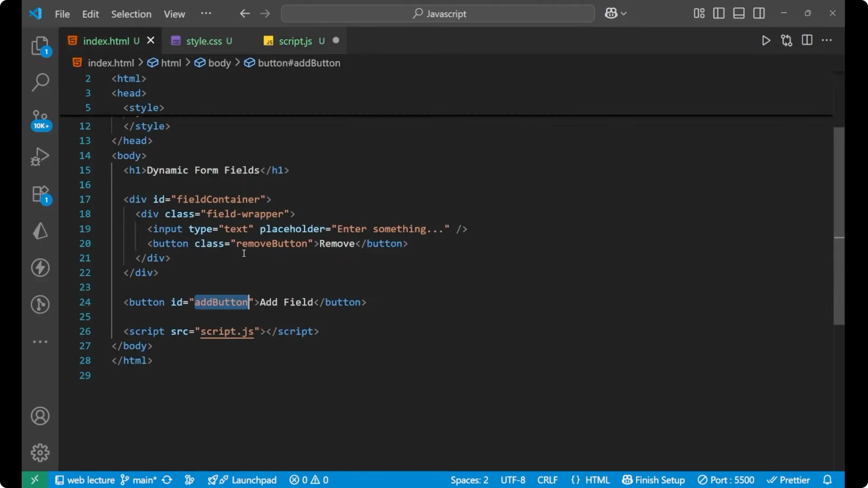The width and height of the screenshot is (868, 488).
Task: Open a Remote Window from the status bar
Action: click(x=35, y=479)
